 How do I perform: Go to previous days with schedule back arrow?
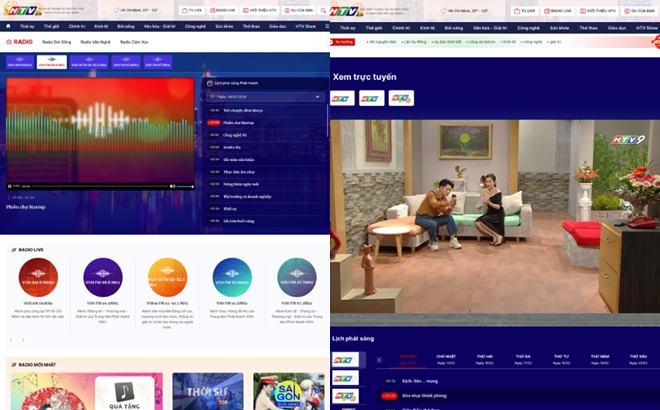coord(379,360)
